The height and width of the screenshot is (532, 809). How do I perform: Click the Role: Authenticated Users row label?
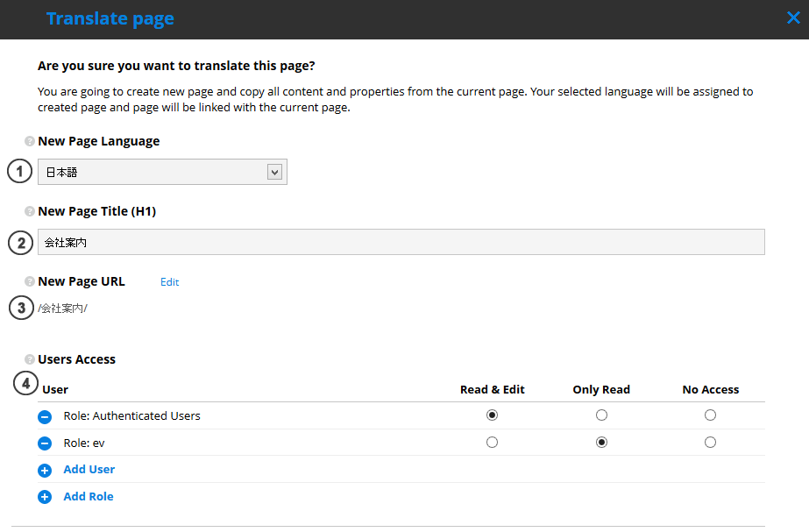131,416
